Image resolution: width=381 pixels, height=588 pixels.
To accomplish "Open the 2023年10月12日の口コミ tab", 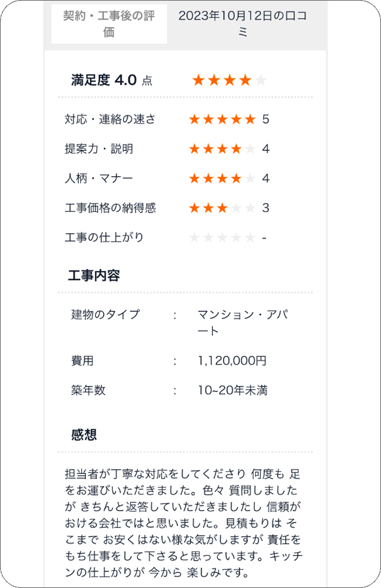I will [243, 24].
